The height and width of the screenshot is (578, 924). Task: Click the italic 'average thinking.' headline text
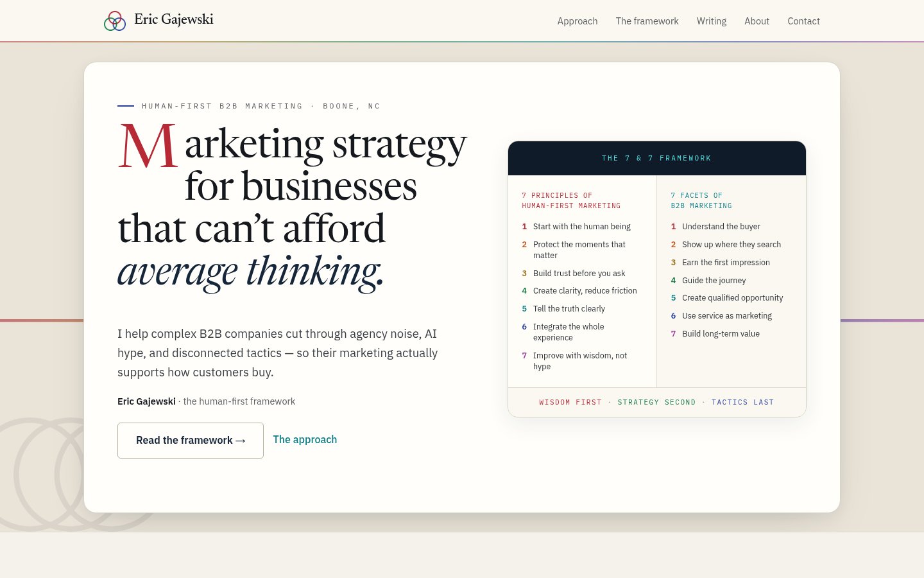(x=251, y=271)
